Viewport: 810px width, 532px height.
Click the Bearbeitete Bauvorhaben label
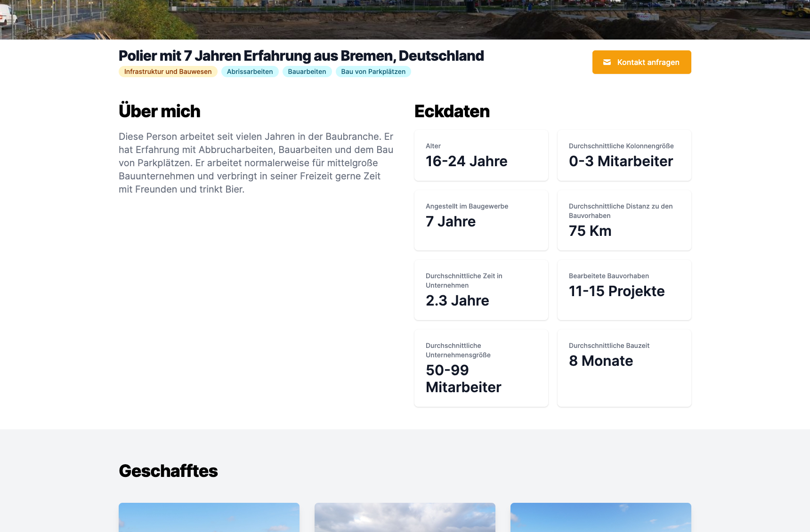pos(609,276)
